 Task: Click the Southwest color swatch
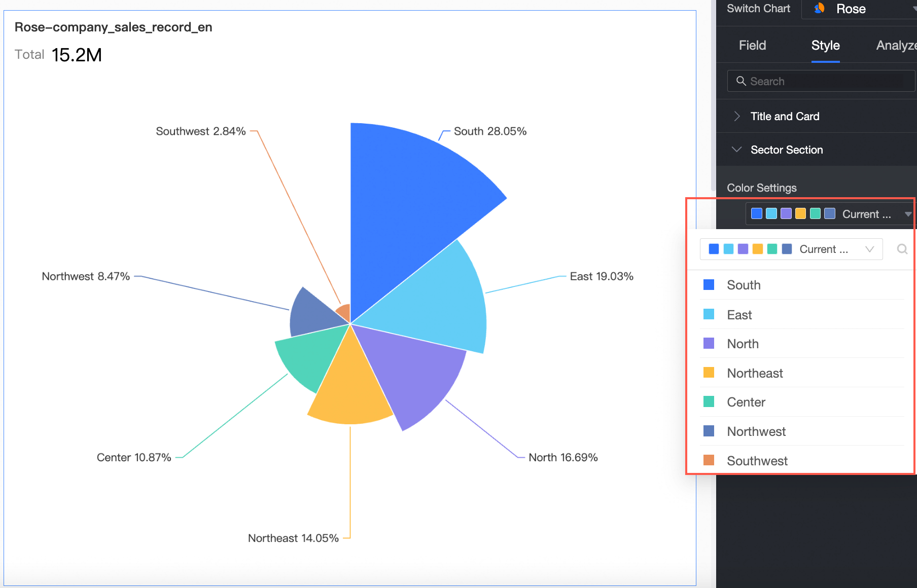(709, 460)
